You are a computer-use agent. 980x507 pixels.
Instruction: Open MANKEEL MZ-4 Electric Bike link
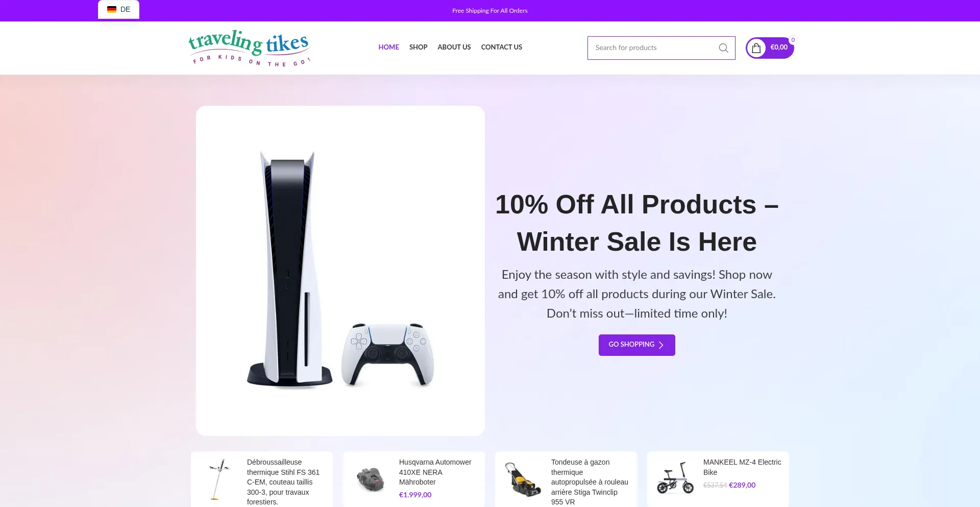point(742,467)
